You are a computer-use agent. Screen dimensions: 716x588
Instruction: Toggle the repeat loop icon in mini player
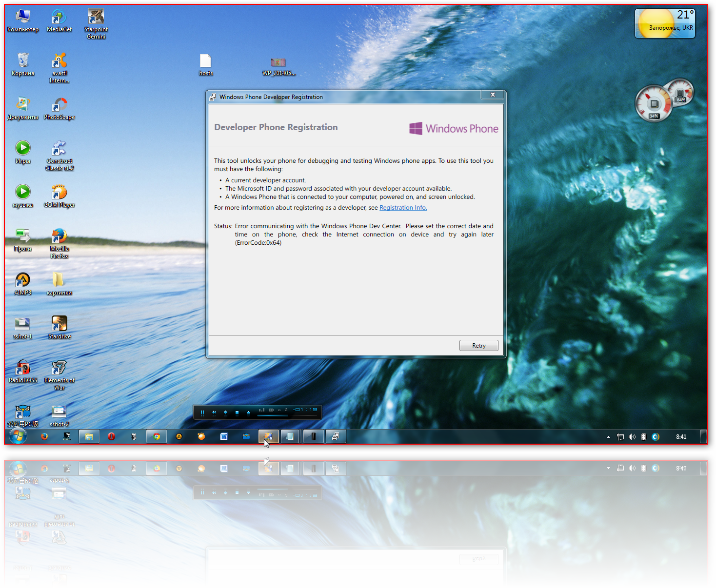(271, 410)
